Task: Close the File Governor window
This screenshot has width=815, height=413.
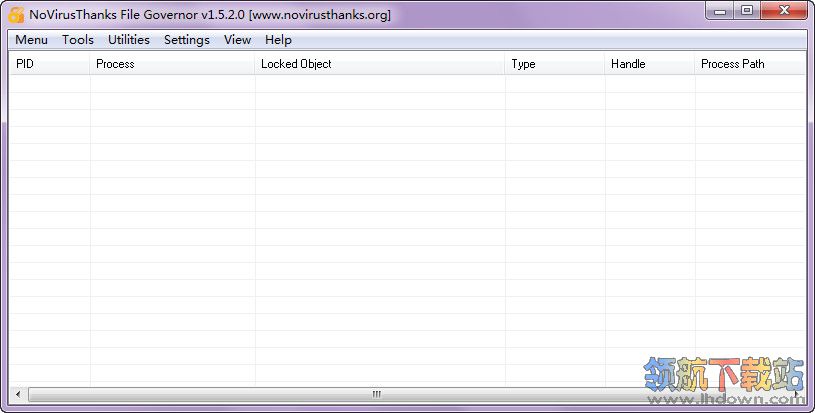Action: pyautogui.click(x=784, y=11)
